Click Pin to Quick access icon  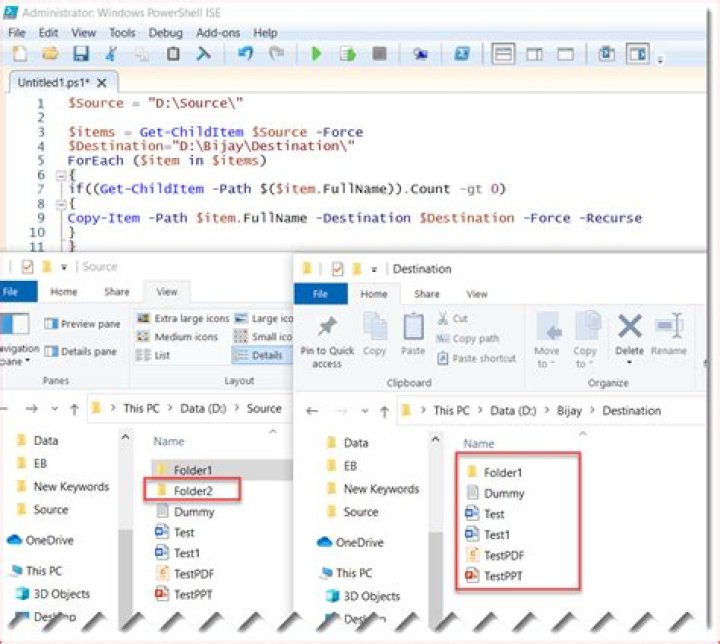pos(327,342)
